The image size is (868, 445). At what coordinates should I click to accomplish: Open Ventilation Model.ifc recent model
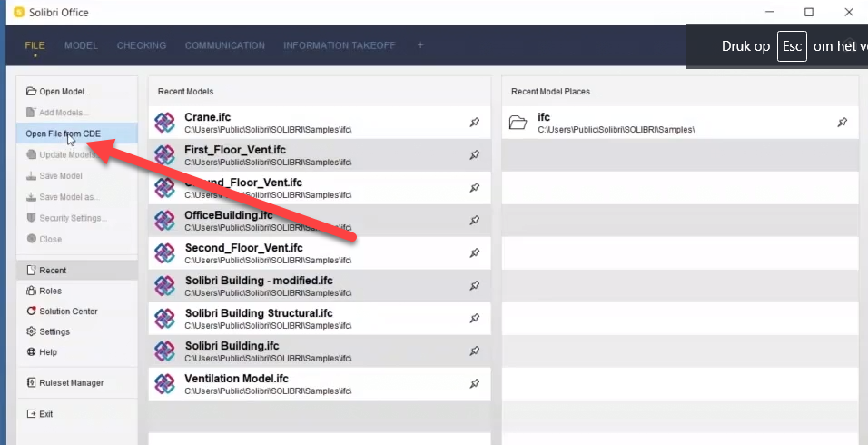click(320, 384)
